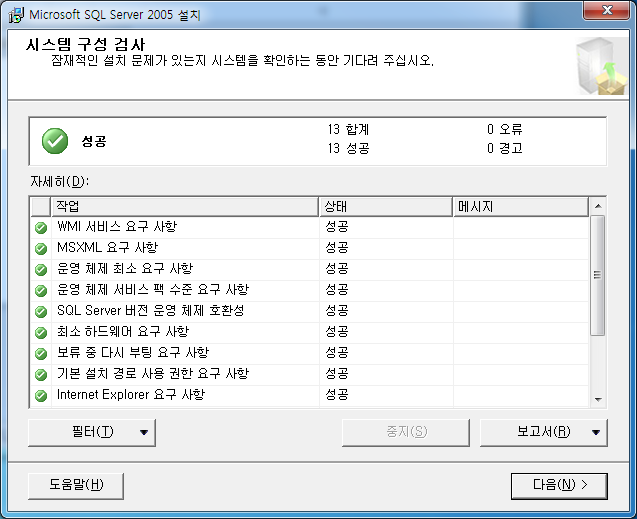This screenshot has width=637, height=519.
Task: Open the 필터(T) dropdown button
Action: point(92,432)
